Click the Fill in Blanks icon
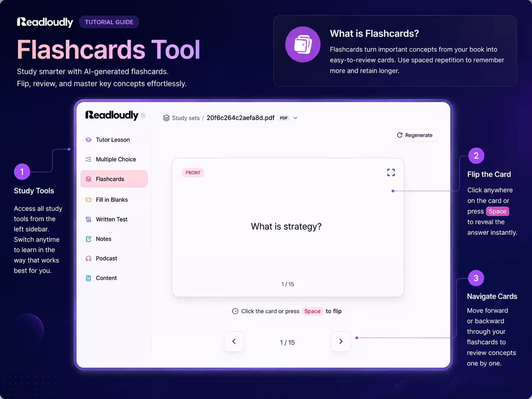The image size is (532, 399). pyautogui.click(x=88, y=200)
